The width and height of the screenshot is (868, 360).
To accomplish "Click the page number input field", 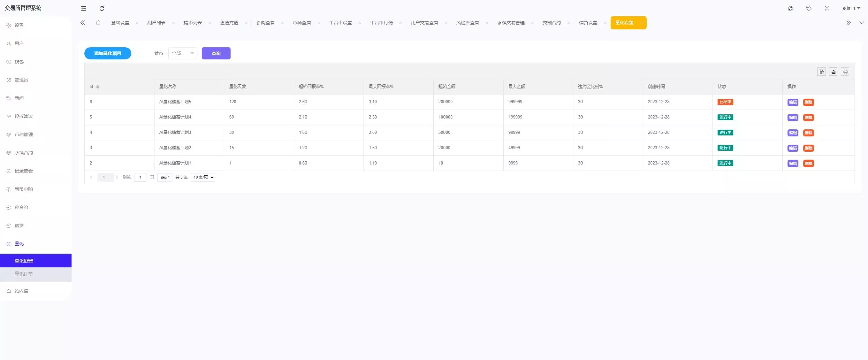I will [140, 177].
